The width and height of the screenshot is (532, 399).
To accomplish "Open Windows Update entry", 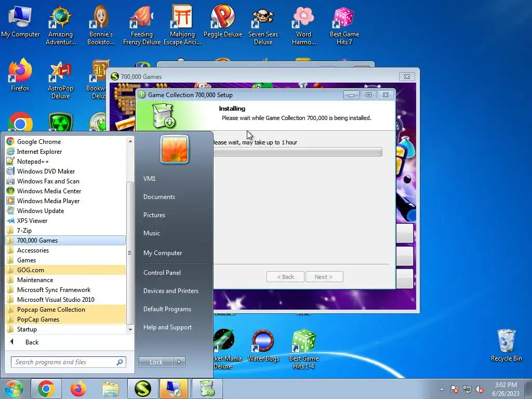I will coord(65,211).
